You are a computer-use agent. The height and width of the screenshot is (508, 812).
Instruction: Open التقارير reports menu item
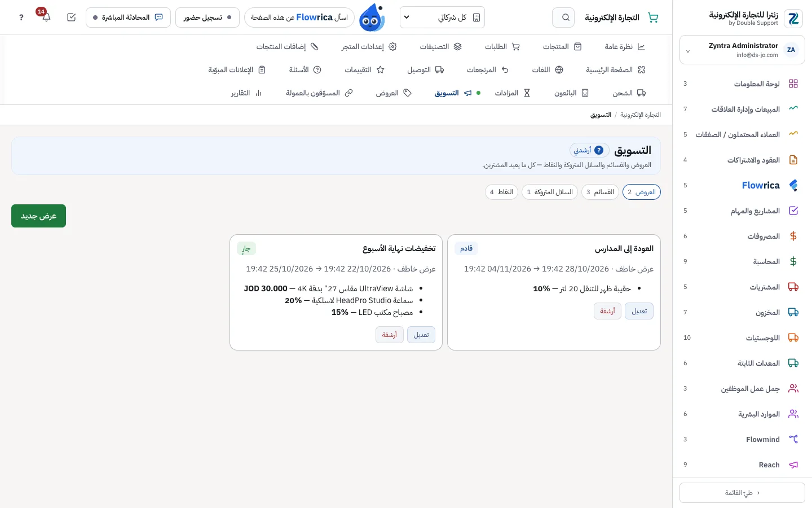click(246, 93)
